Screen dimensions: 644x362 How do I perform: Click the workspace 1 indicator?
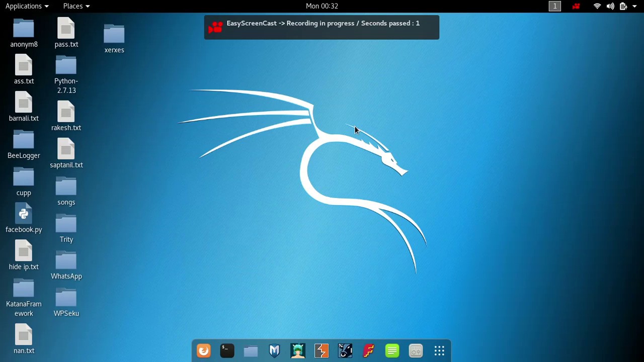554,6
